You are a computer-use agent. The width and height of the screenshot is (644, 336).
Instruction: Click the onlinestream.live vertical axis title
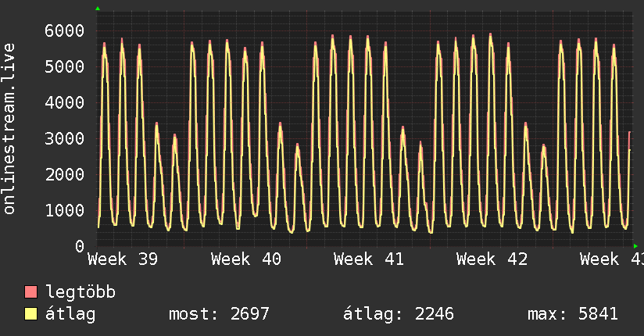click(x=9, y=129)
